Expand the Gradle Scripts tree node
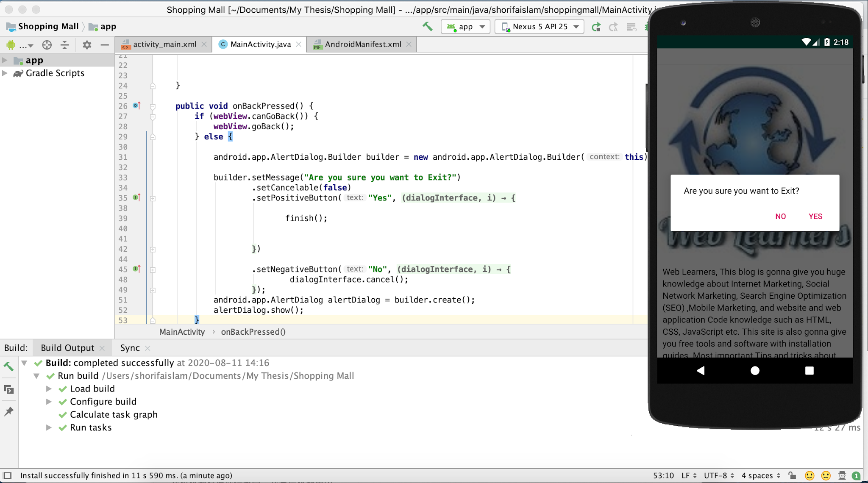Viewport: 868px width, 483px height. click(x=5, y=73)
